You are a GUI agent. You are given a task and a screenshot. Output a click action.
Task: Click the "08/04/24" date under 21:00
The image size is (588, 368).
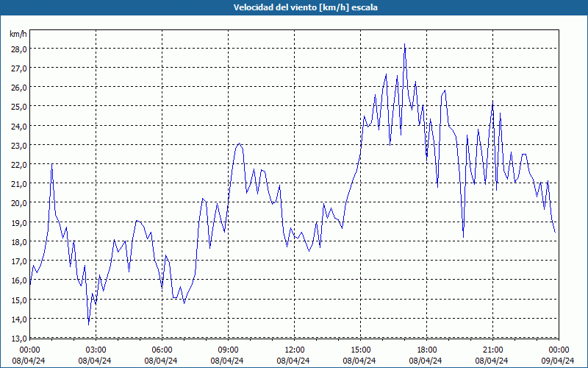[x=492, y=361]
